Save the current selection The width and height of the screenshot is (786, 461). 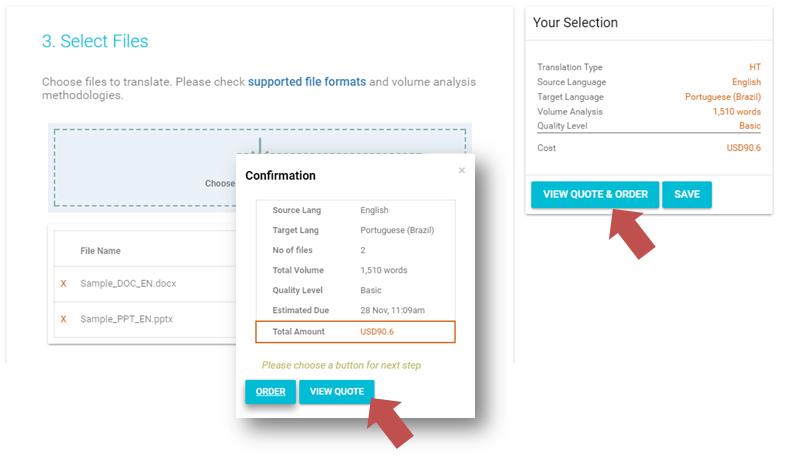tap(687, 194)
